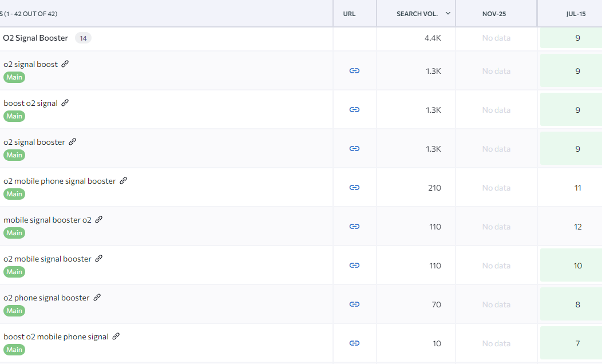The image size is (602, 364).
Task: Open URL link icon for o2 phone signal booster
Action: [x=354, y=304]
